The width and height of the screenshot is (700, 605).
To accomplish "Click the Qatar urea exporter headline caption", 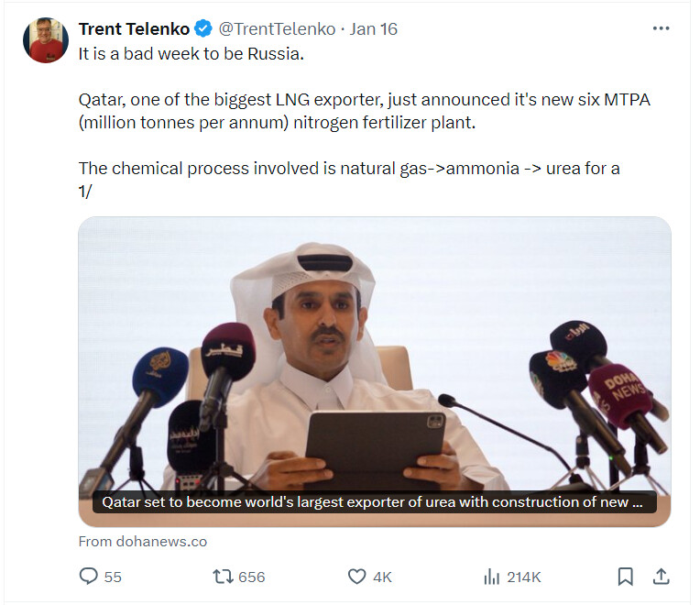I will click(x=374, y=501).
